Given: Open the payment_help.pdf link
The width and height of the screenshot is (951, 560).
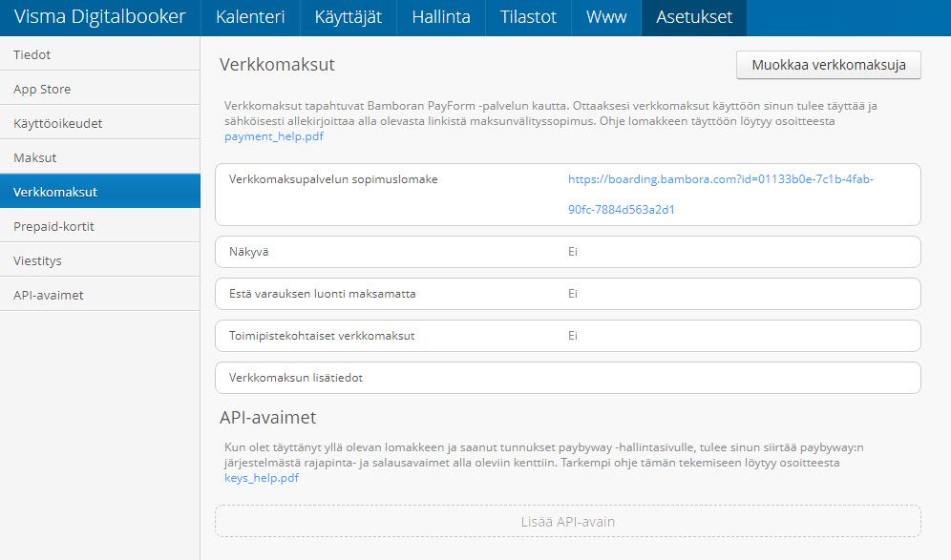Looking at the screenshot, I should tap(273, 136).
